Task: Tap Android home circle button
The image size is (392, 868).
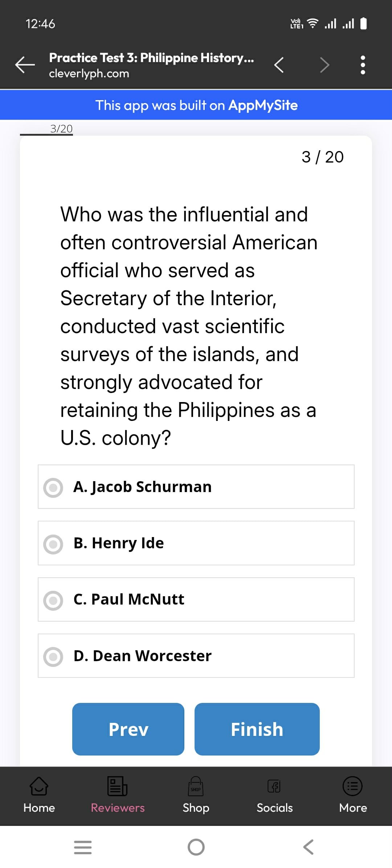Action: coord(196,847)
